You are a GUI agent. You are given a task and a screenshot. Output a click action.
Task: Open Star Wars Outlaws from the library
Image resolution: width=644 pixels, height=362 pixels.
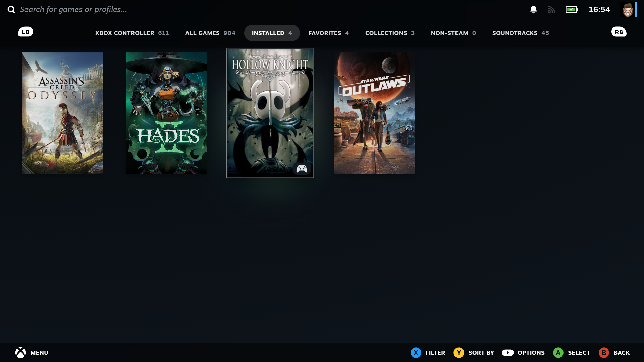374,113
